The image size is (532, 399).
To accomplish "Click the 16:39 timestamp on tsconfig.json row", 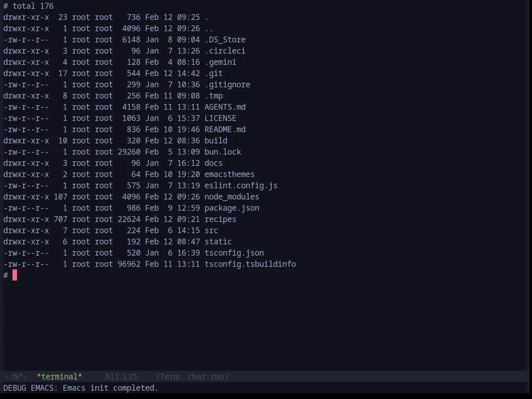I will (x=188, y=253).
